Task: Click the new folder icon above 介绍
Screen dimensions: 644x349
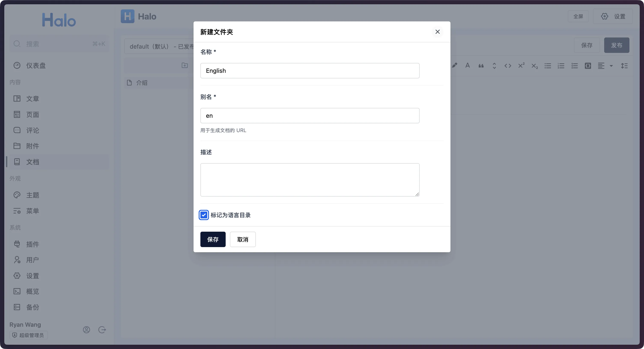Action: pos(185,66)
